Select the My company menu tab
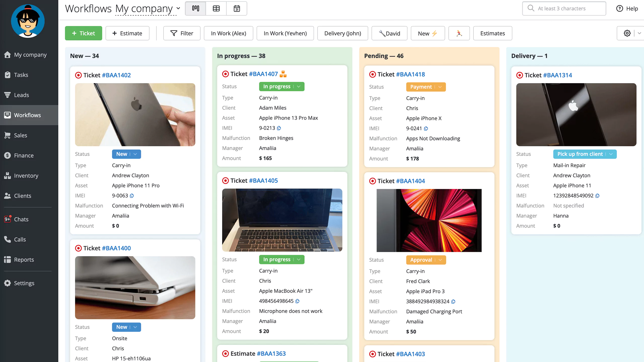The height and width of the screenshot is (362, 644). (x=30, y=54)
